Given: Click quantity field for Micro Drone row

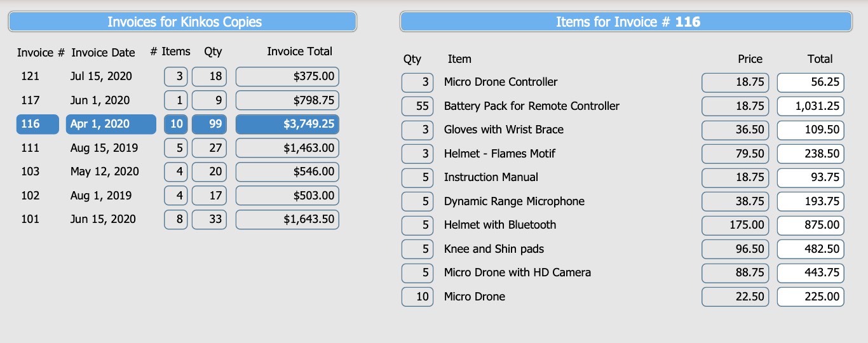Looking at the screenshot, I should tap(417, 297).
